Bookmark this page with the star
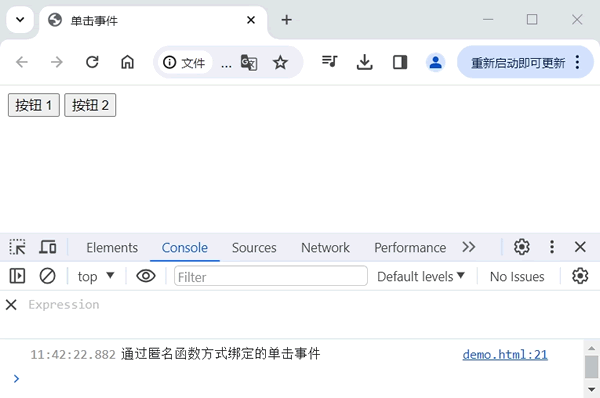 pos(280,62)
